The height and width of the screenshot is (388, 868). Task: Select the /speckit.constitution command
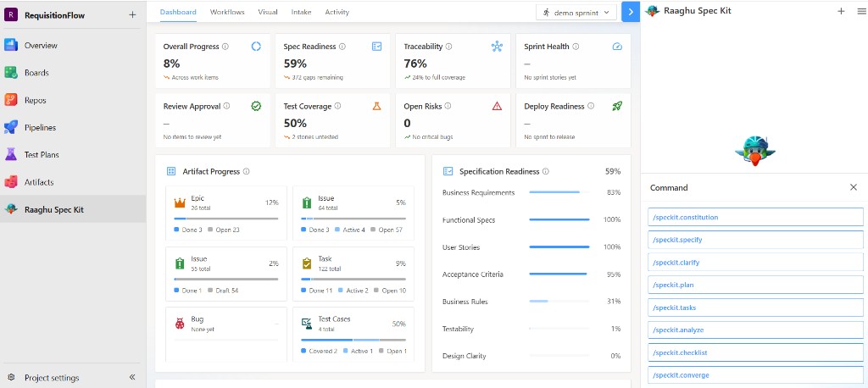click(755, 217)
